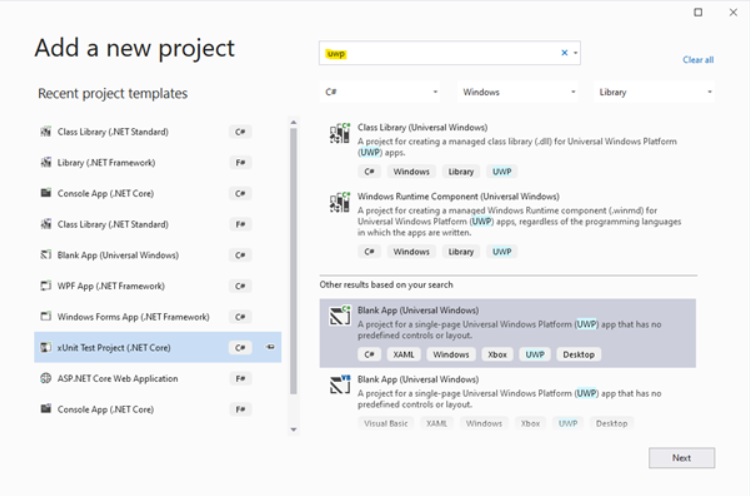Click the XAML tag on C# Blank App
The height and width of the screenshot is (496, 750).
pyautogui.click(x=404, y=354)
